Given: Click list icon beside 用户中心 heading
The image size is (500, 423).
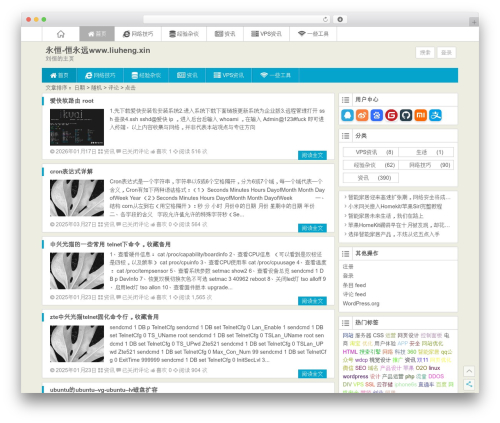Looking at the screenshot, I should pyautogui.click(x=346, y=100).
